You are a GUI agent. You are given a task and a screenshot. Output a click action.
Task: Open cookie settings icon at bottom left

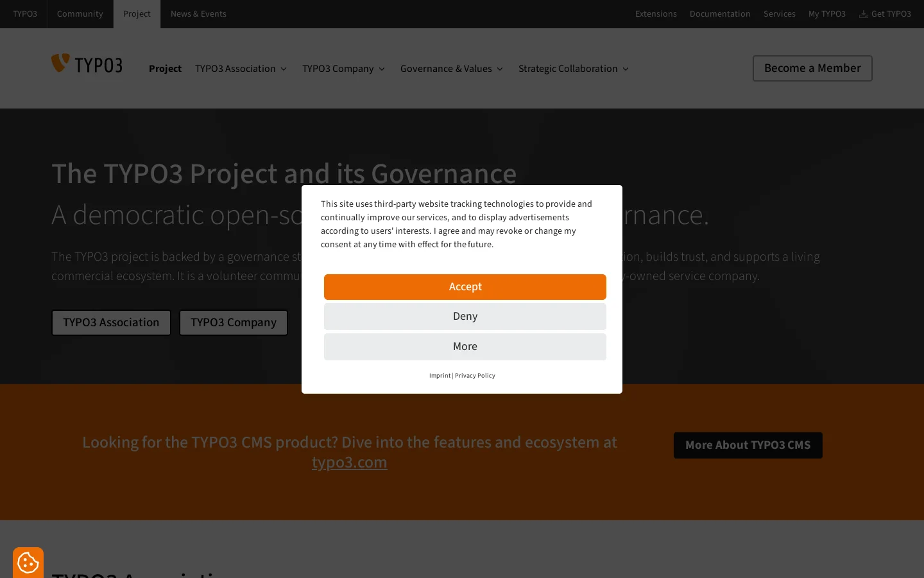pyautogui.click(x=28, y=563)
